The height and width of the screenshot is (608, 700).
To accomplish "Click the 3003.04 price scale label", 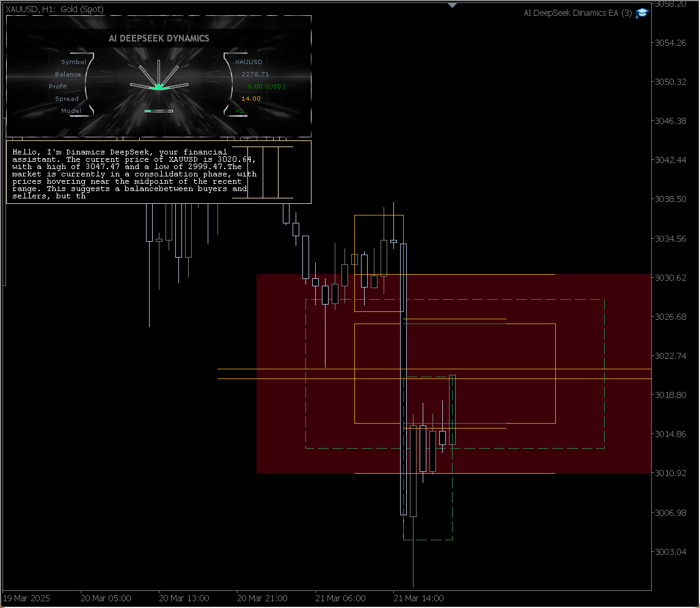I will [671, 552].
